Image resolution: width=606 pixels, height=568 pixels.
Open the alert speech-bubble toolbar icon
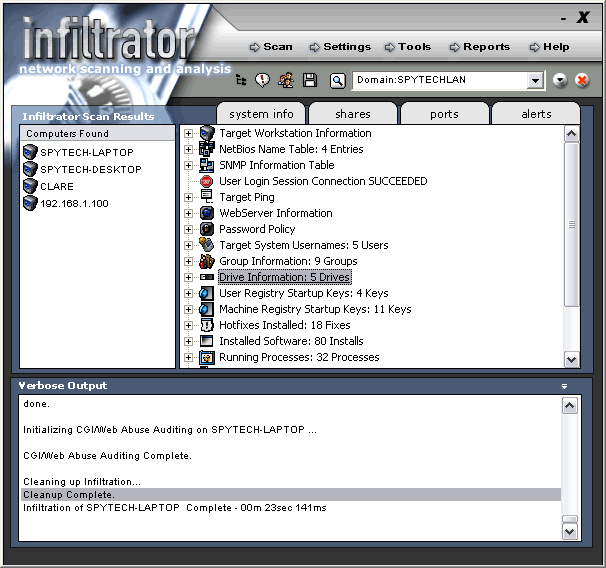(262, 80)
